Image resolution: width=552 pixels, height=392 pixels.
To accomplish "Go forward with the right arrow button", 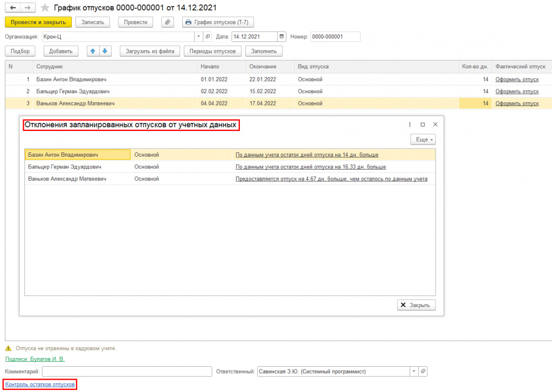I will tap(28, 8).
